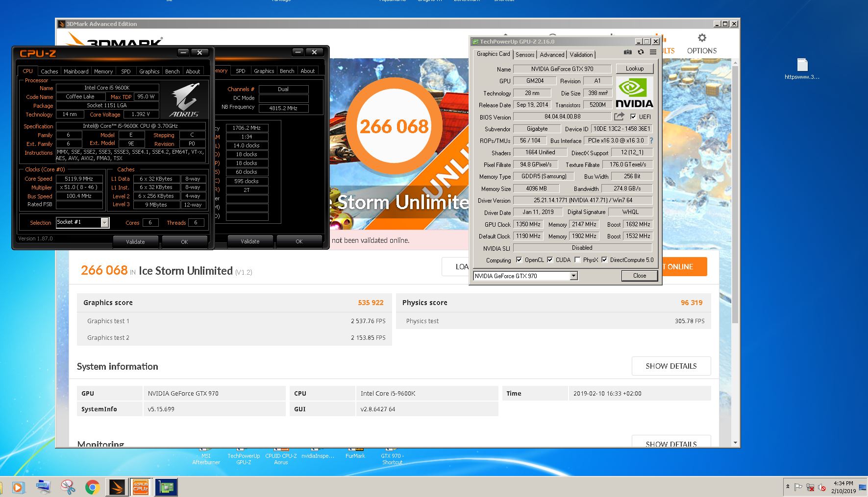Viewport: 868px width, 497px height.
Task: Click the GPU name field NVIDIA GeForce GTX 970
Action: click(562, 69)
